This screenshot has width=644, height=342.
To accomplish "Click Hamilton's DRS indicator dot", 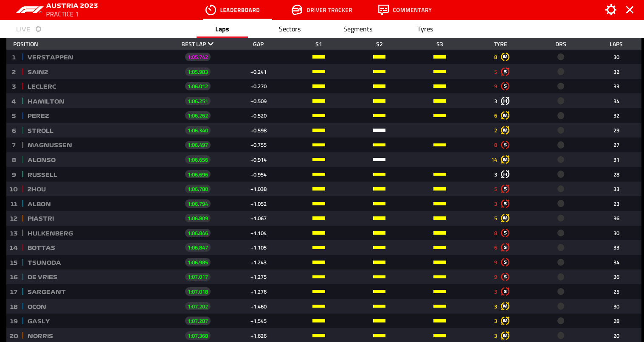I will click(561, 101).
